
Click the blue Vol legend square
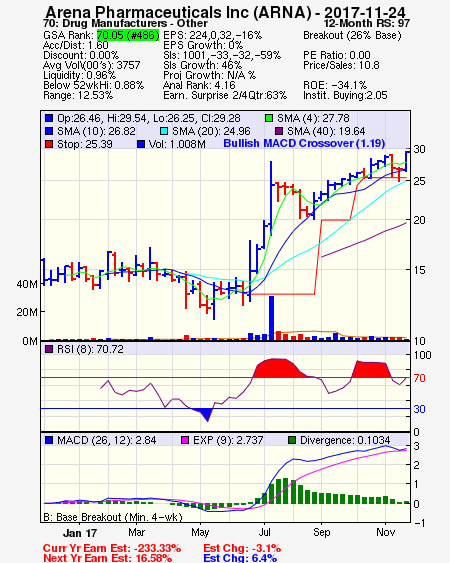click(x=141, y=144)
